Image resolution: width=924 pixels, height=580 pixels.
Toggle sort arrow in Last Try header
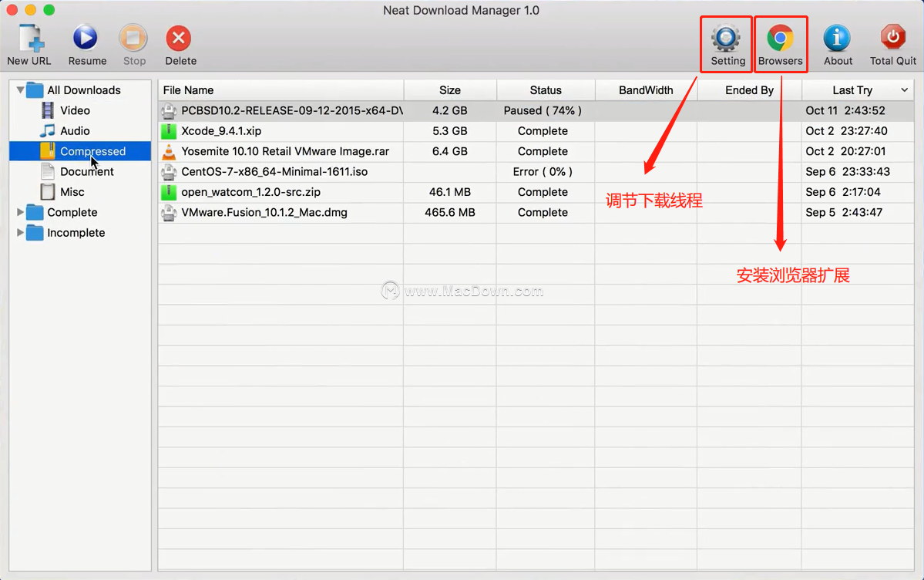point(904,90)
